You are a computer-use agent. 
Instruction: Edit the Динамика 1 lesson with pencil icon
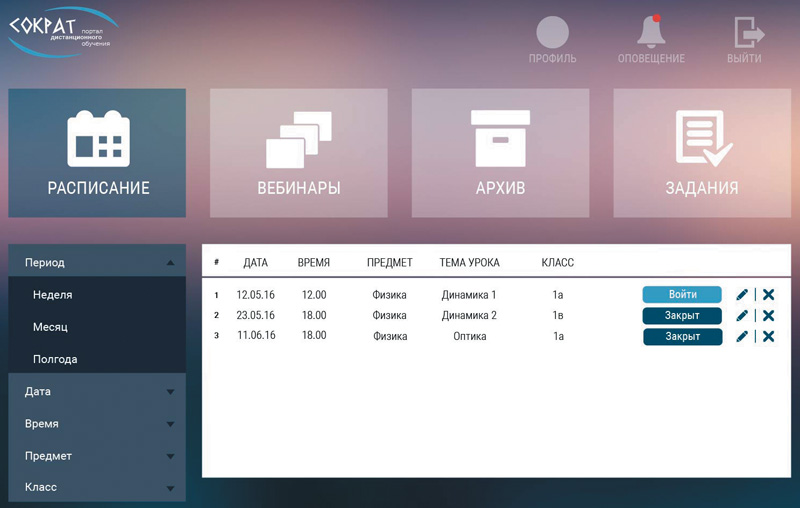(742, 295)
